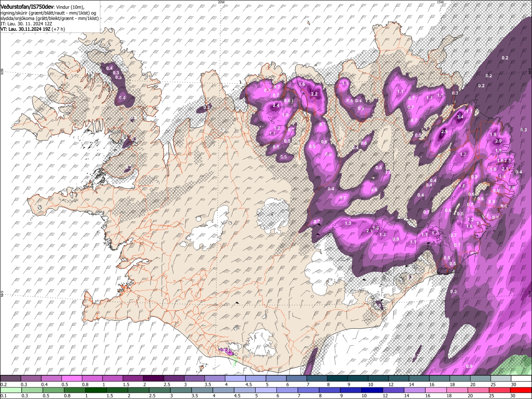Click the 4.5 label in the upper legend row
This screenshot has height=399, width=532.
pyautogui.click(x=249, y=384)
